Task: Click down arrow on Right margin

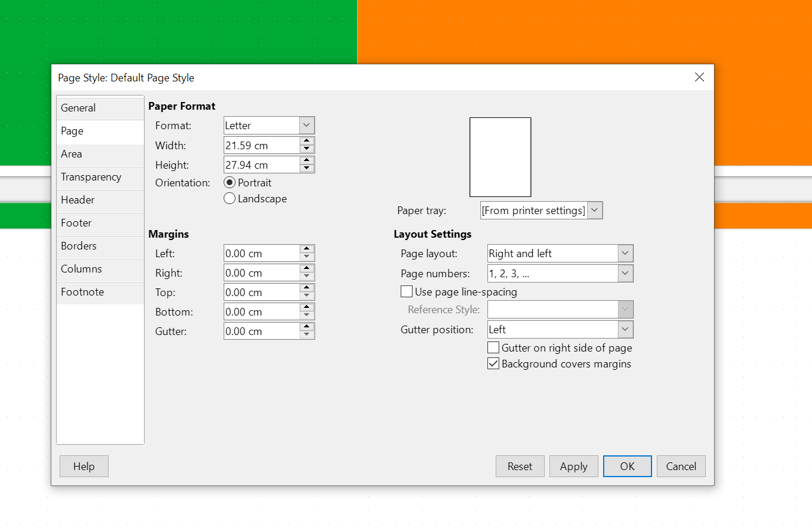Action: tap(307, 277)
